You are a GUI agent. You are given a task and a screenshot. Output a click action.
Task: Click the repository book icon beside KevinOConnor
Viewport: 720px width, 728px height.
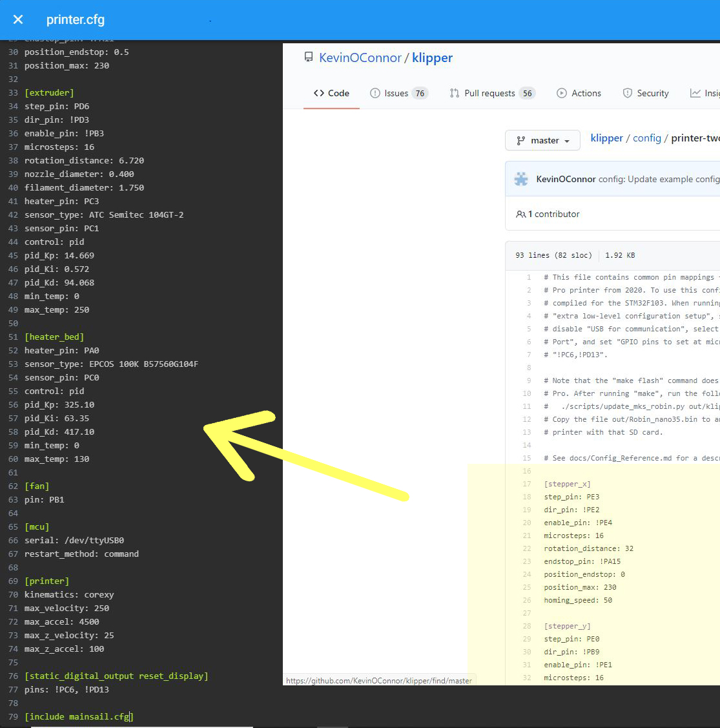pyautogui.click(x=309, y=57)
